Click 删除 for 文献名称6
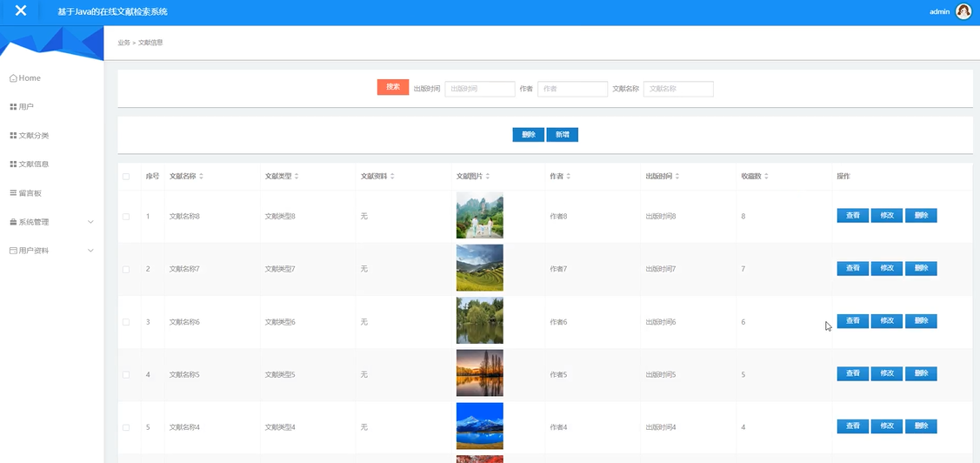The width and height of the screenshot is (980, 463). [x=921, y=321]
